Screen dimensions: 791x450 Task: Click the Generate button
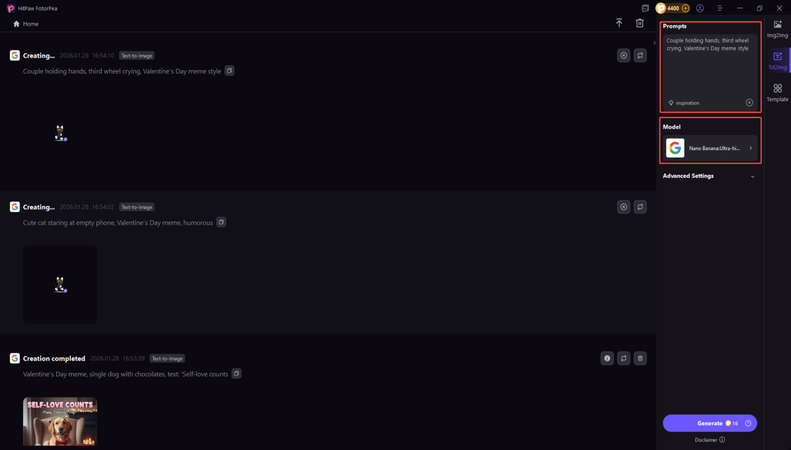pyautogui.click(x=709, y=423)
